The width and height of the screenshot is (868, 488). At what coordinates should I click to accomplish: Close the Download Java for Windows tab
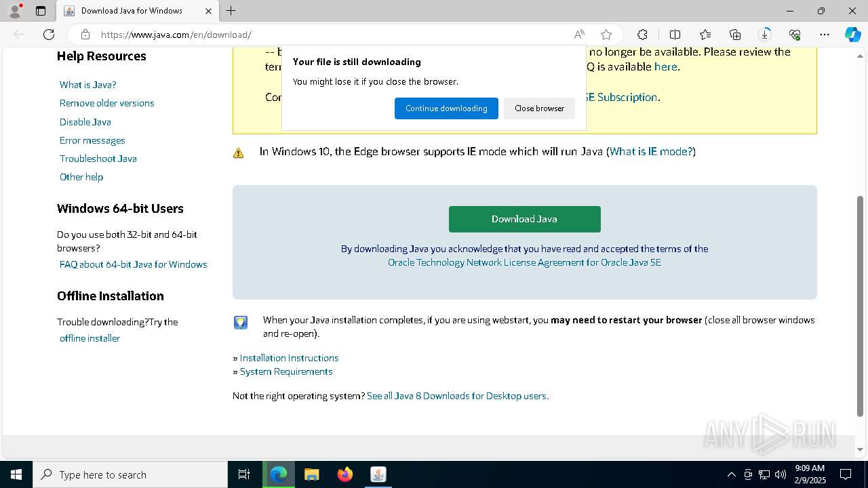pyautogui.click(x=208, y=11)
